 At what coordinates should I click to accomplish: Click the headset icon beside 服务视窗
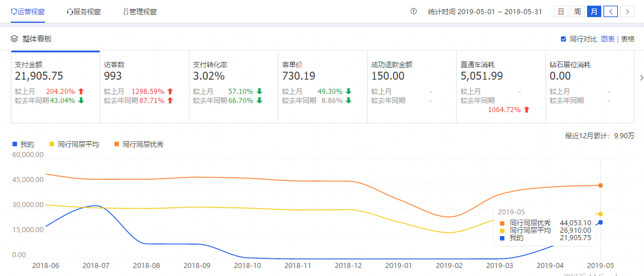[69, 12]
